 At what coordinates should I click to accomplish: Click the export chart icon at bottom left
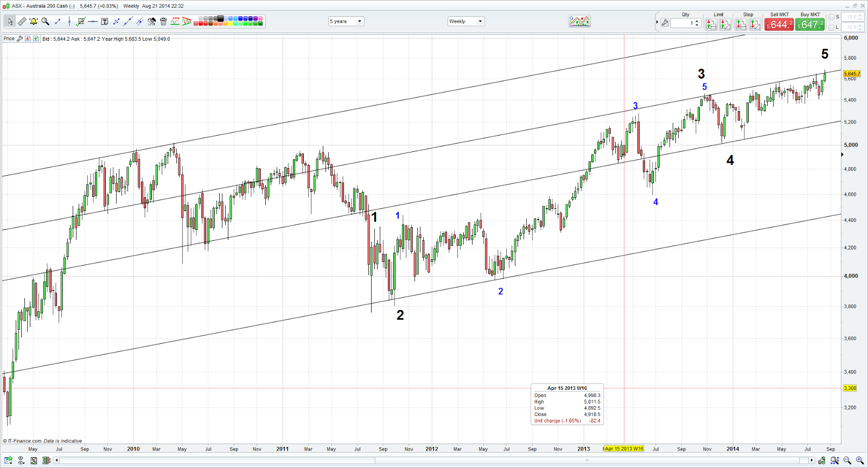pos(8,460)
